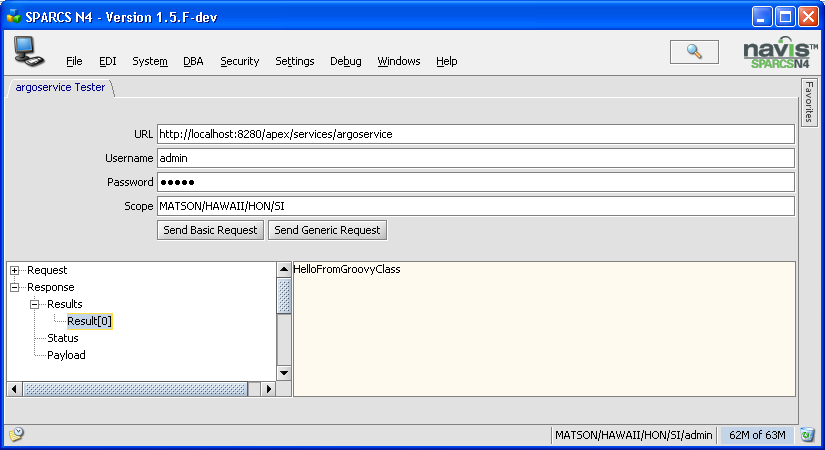Select Response in the tree
This screenshot has width=825, height=450.
coord(51,287)
